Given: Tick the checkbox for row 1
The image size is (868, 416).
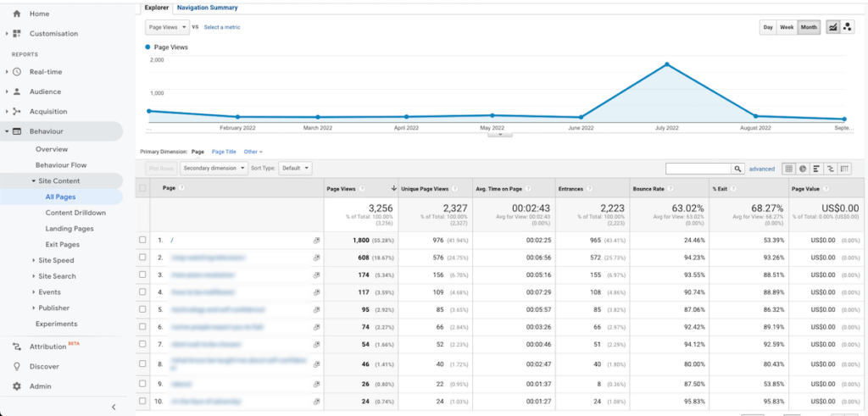Looking at the screenshot, I should 142,240.
